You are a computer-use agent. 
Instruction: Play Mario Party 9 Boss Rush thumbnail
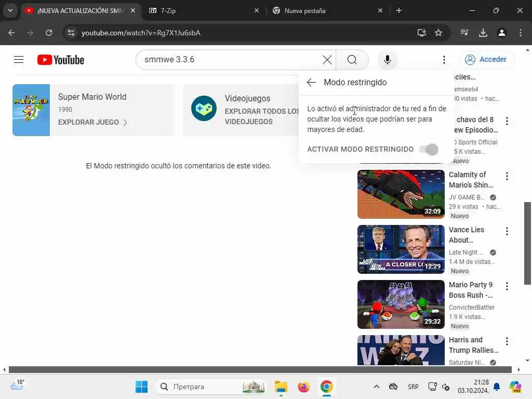tap(401, 304)
